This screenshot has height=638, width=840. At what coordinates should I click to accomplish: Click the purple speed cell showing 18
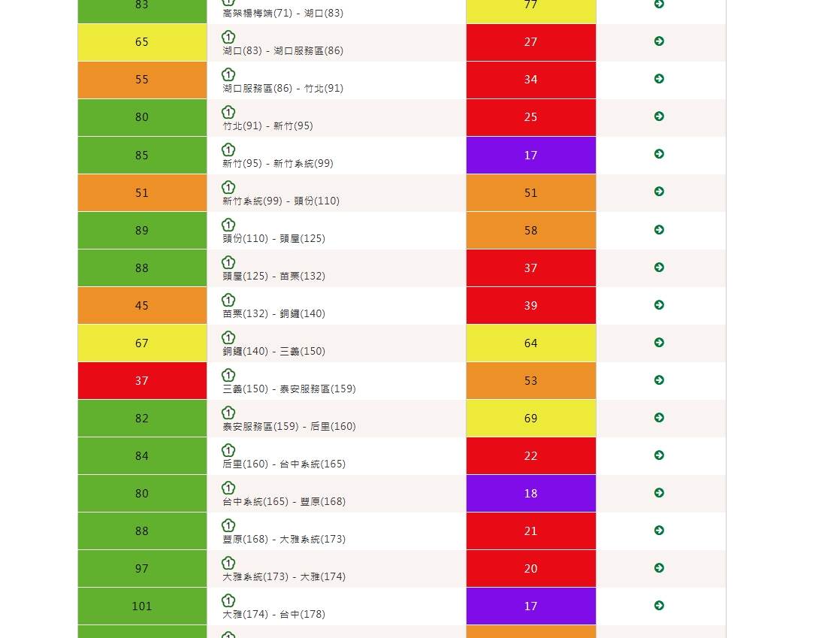point(530,494)
